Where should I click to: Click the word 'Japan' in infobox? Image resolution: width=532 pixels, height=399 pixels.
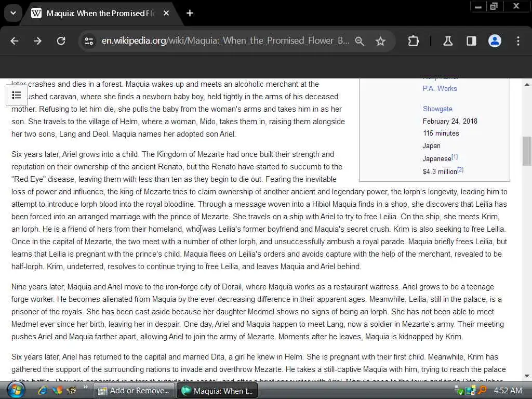point(431,146)
